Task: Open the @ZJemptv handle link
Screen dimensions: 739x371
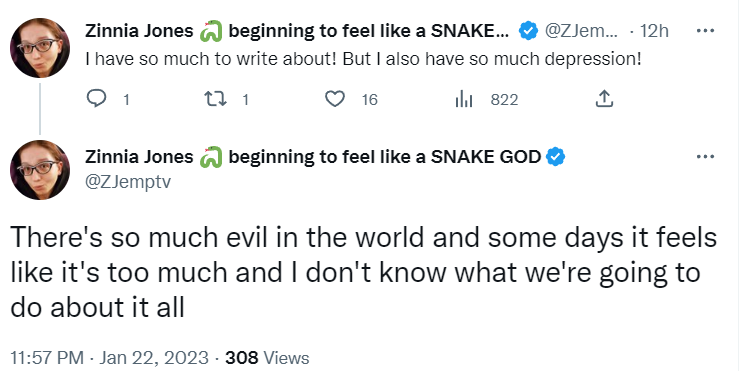Action: point(128,181)
